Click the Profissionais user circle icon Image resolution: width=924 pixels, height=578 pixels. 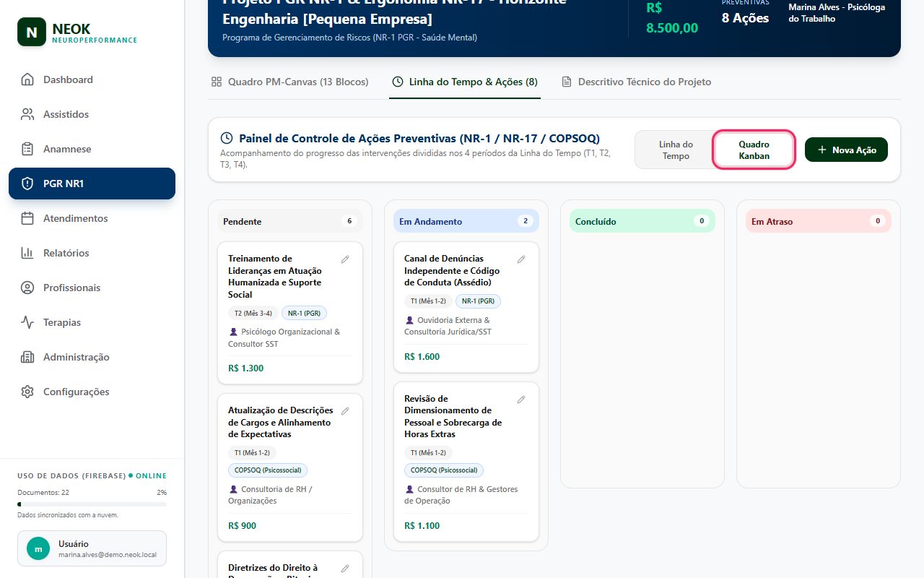(x=27, y=288)
